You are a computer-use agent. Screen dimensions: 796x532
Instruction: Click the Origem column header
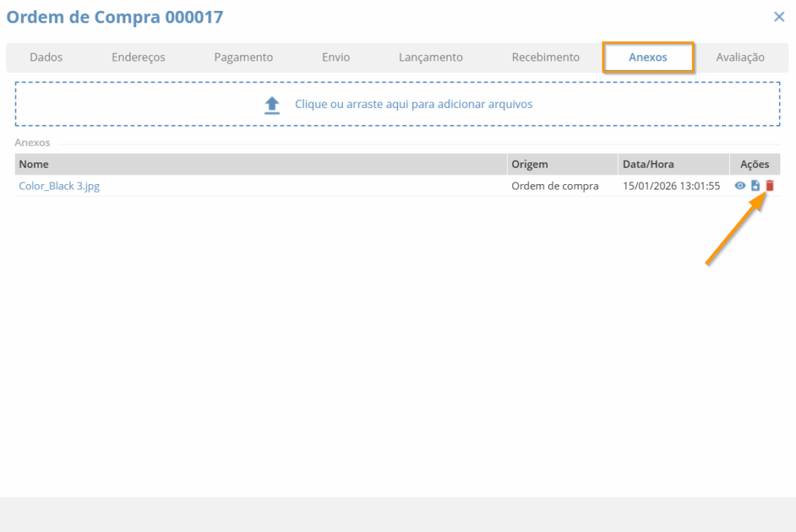click(x=529, y=164)
